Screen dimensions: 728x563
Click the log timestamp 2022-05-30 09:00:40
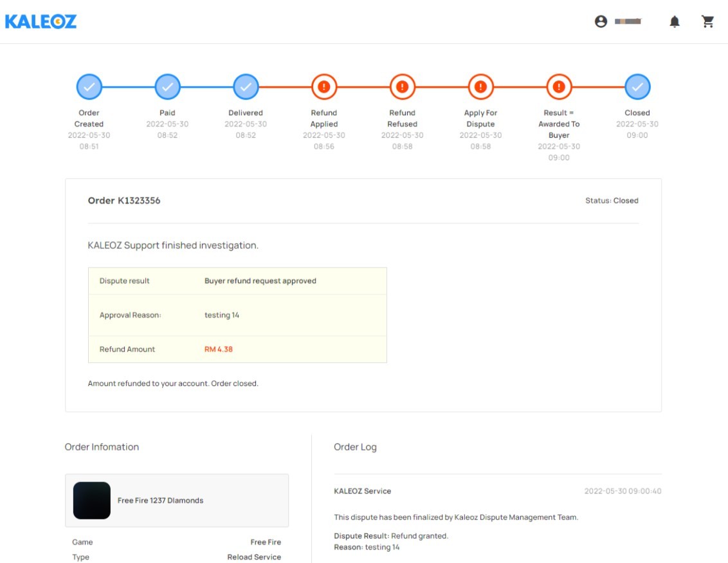pyautogui.click(x=623, y=491)
